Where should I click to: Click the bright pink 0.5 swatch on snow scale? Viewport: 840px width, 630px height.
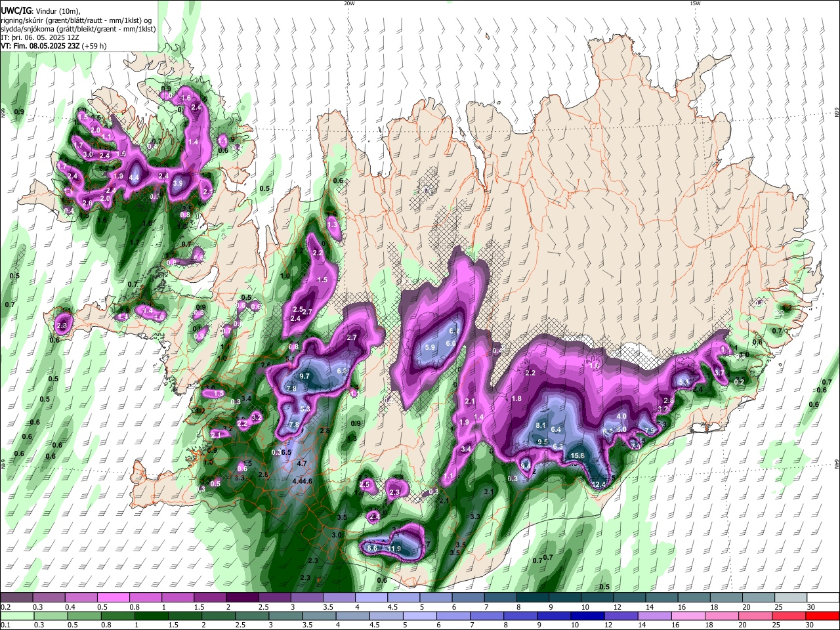coord(113,598)
